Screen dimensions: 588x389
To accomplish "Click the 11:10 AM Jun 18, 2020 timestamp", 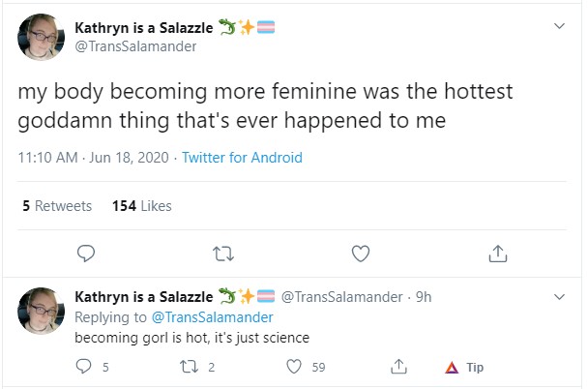I will tap(94, 158).
